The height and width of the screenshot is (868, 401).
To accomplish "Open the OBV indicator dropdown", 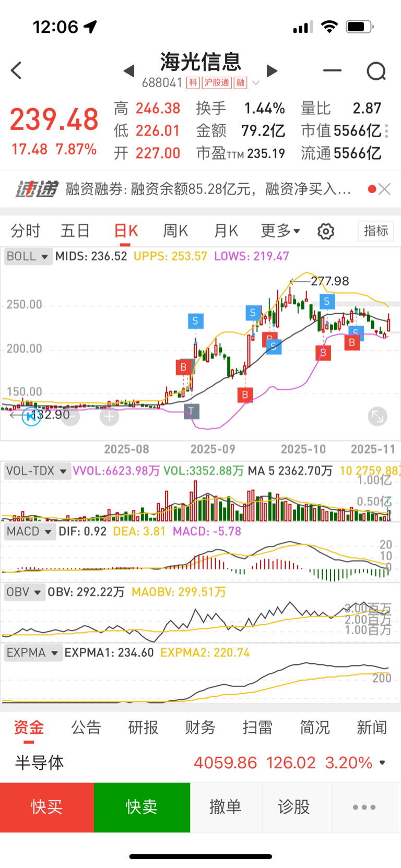I will click(x=24, y=592).
